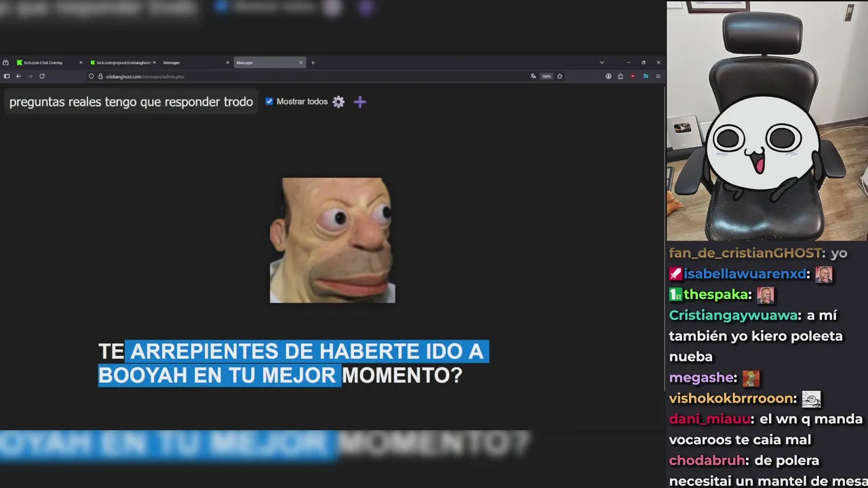Click the padlock site info icon
868x488 pixels.
(x=100, y=77)
